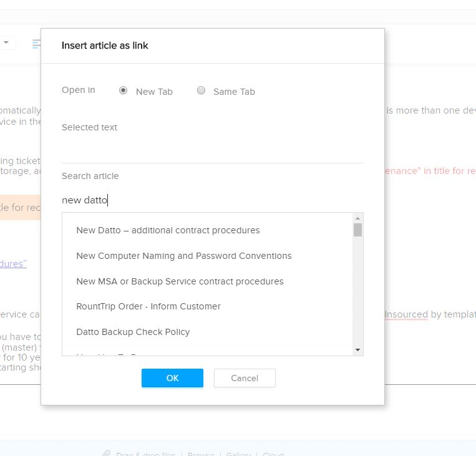Viewport: 476px width, 456px height.
Task: Click the Cancel button
Action: pos(245,378)
